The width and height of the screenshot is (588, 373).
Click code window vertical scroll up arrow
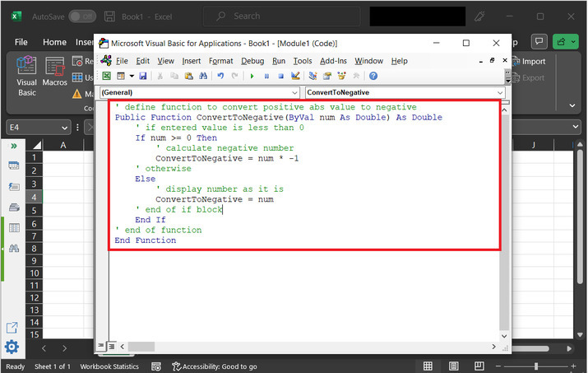click(x=504, y=110)
